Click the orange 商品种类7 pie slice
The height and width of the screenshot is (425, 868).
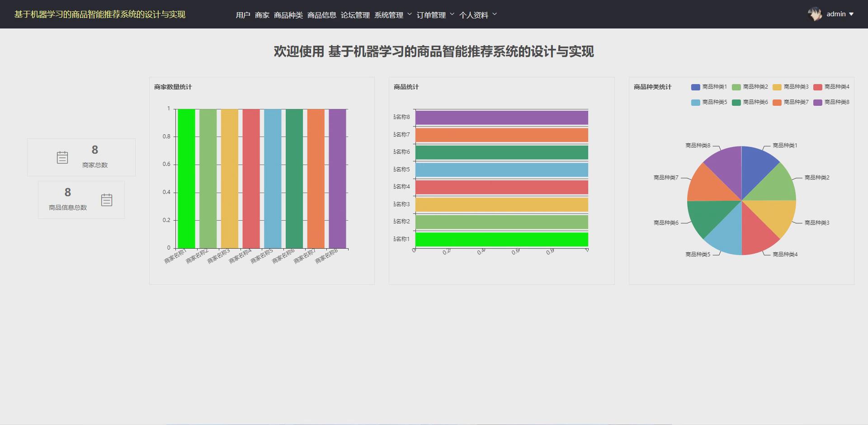[x=708, y=187]
